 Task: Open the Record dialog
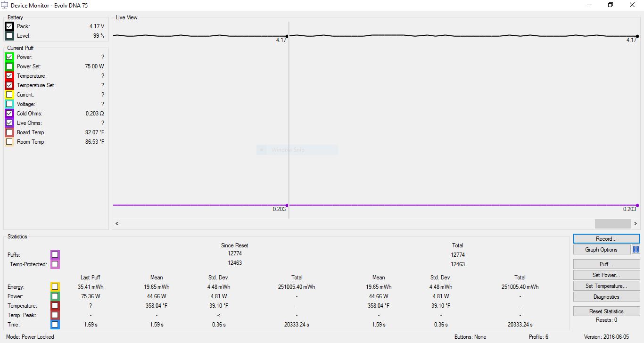pyautogui.click(x=606, y=239)
